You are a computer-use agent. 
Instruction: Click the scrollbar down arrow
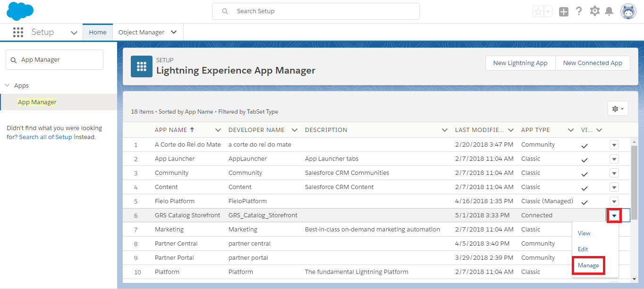point(635,279)
